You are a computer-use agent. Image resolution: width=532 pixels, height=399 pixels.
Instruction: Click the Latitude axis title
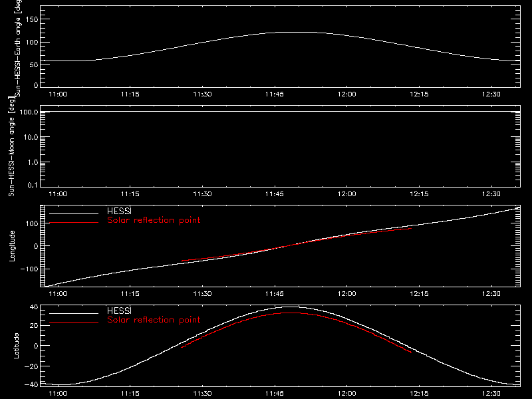coord(16,346)
